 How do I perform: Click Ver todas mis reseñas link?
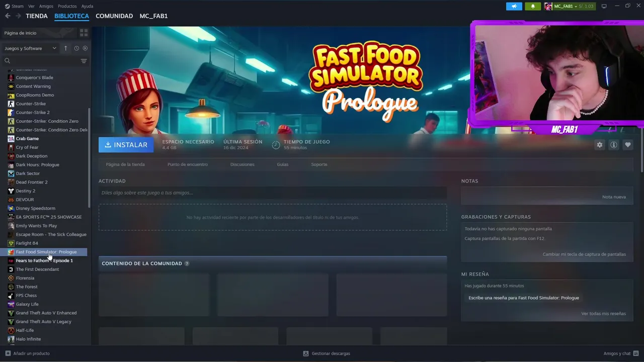point(603,314)
